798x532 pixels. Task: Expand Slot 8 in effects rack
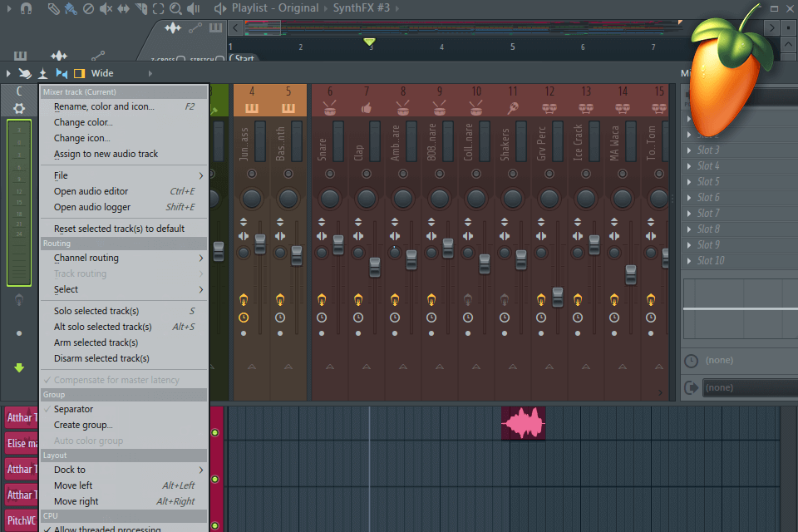coord(689,229)
